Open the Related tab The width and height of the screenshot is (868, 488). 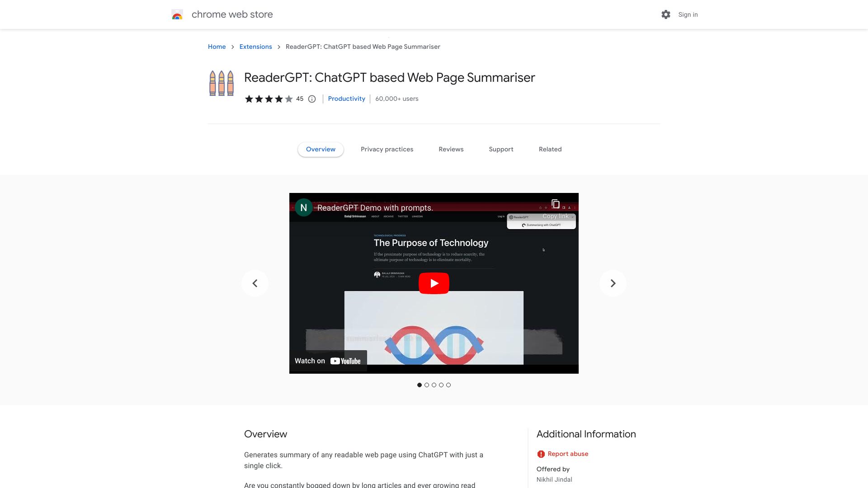(x=550, y=149)
